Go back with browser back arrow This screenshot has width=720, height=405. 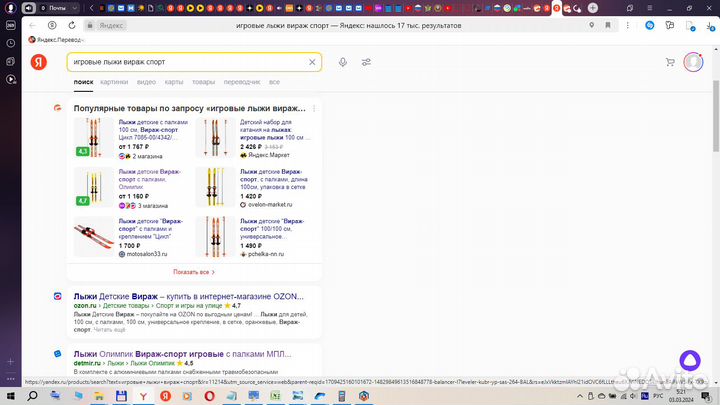click(x=32, y=25)
